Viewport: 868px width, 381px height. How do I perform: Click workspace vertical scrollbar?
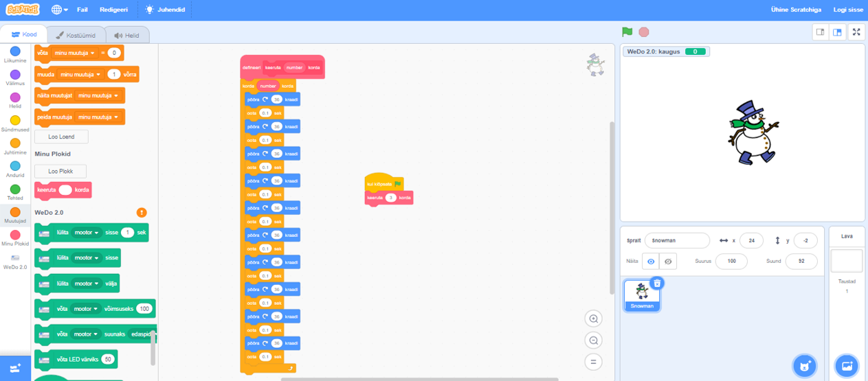point(612,208)
